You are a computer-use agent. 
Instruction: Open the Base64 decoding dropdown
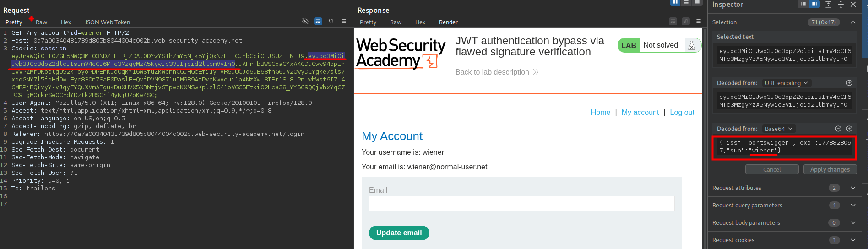tap(778, 129)
